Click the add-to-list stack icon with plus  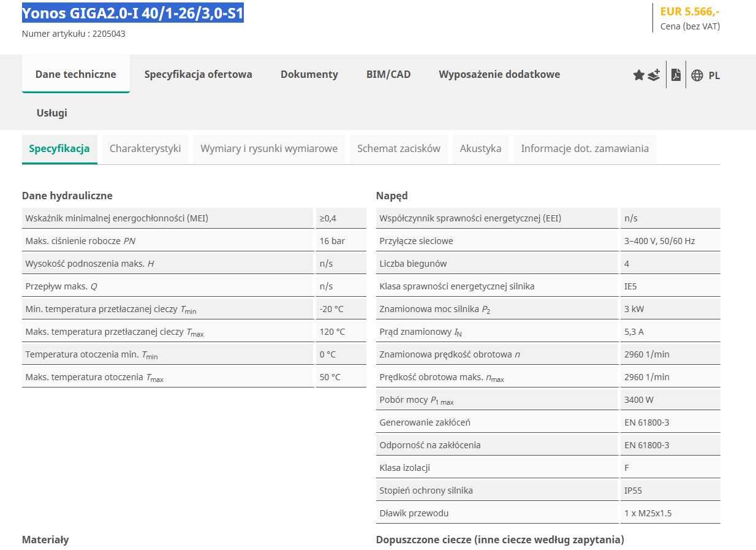pyautogui.click(x=654, y=75)
